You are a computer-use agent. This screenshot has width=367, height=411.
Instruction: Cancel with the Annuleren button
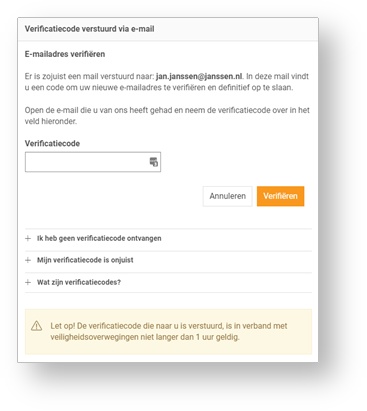[x=227, y=196]
